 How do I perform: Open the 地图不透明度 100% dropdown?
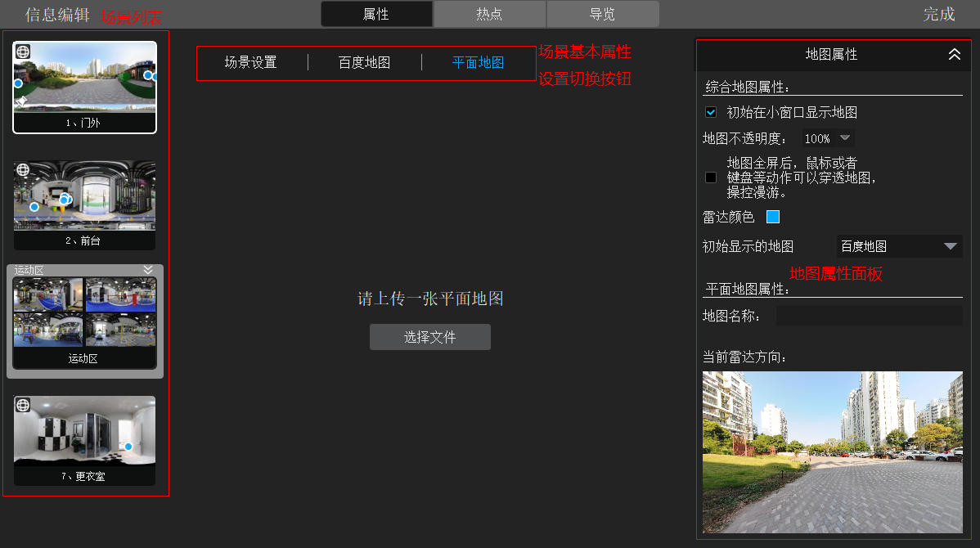point(845,138)
